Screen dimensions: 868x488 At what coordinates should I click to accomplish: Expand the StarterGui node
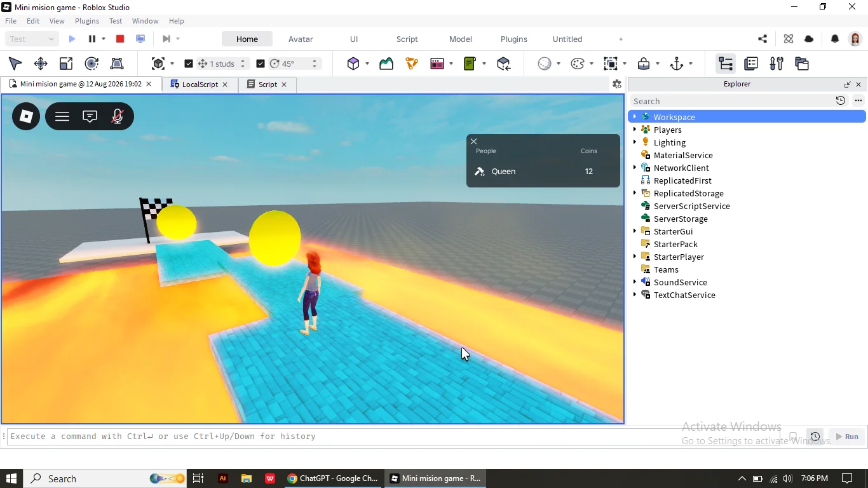(635, 231)
